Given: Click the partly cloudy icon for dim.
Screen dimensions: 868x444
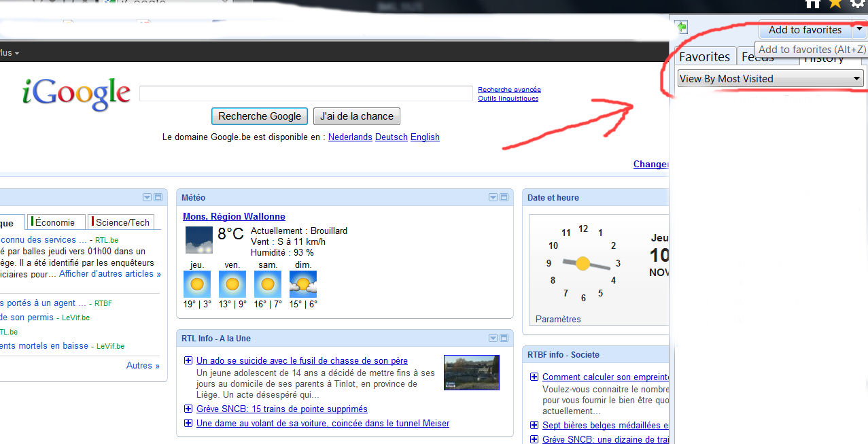Looking at the screenshot, I should pos(303,284).
